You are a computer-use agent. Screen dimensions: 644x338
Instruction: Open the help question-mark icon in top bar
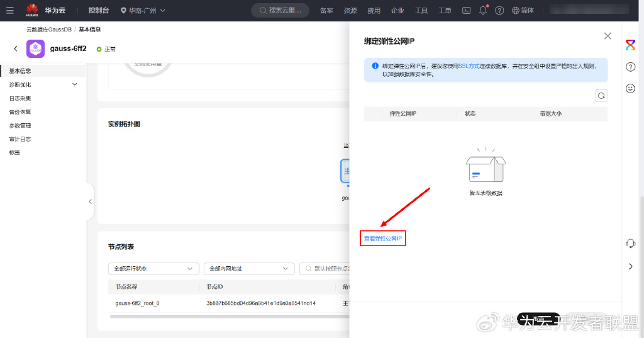pyautogui.click(x=499, y=11)
